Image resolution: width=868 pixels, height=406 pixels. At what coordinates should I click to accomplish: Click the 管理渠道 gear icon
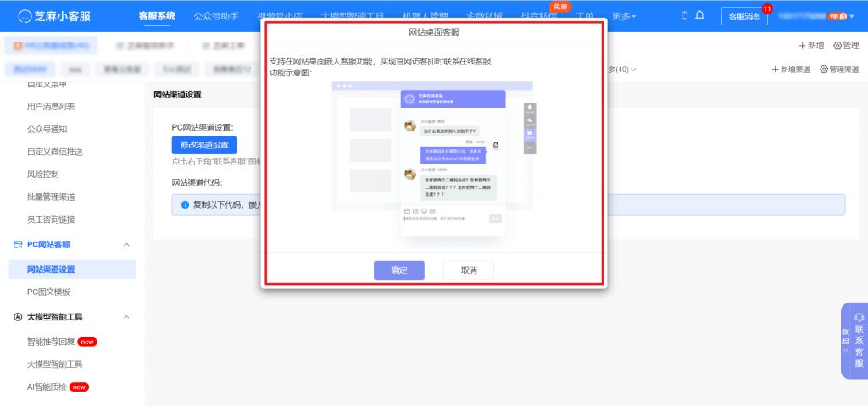[824, 70]
